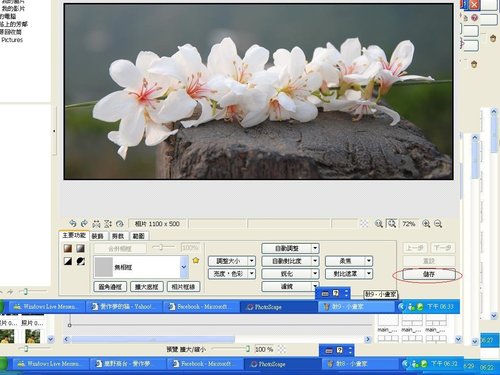Switch to the 主要功能 tab
Image resolution: width=500 pixels, height=375 pixels.
[x=74, y=235]
